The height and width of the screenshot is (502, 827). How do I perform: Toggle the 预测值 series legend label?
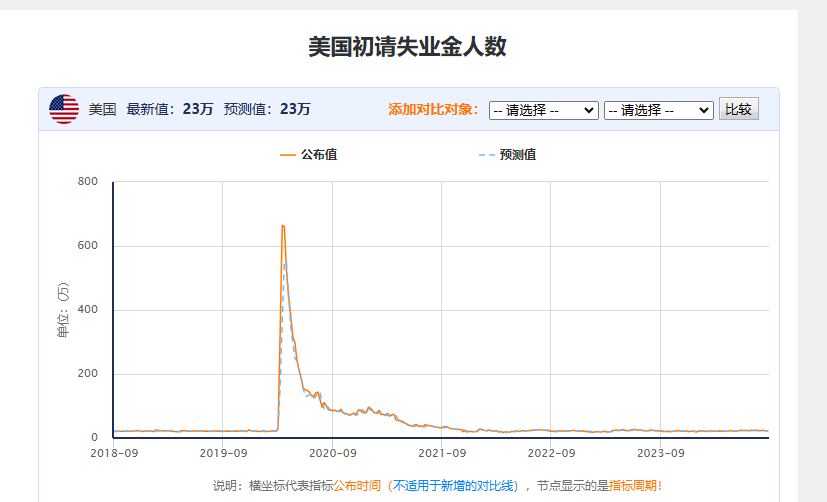(517, 155)
